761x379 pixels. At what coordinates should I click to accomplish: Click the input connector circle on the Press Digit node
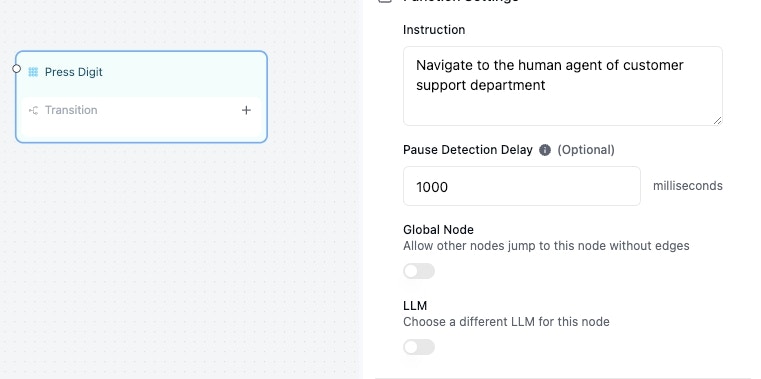click(x=17, y=69)
